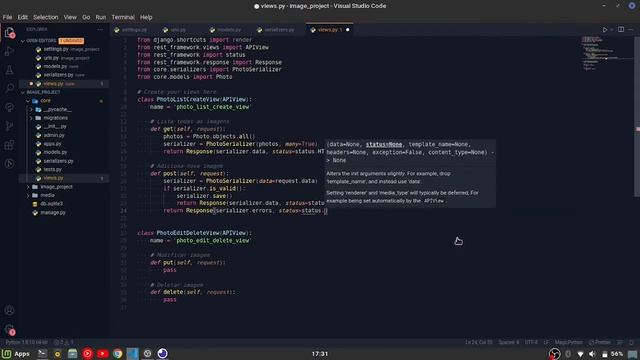Click the Bluetooth icon in the system tray
The image size is (640, 360).
(568, 354)
